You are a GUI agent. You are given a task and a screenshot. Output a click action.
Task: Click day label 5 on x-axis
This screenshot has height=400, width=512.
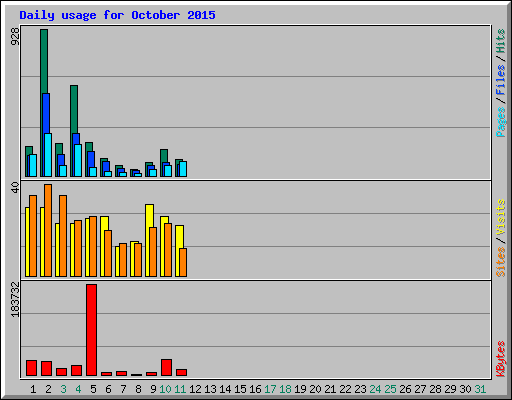[93, 389]
